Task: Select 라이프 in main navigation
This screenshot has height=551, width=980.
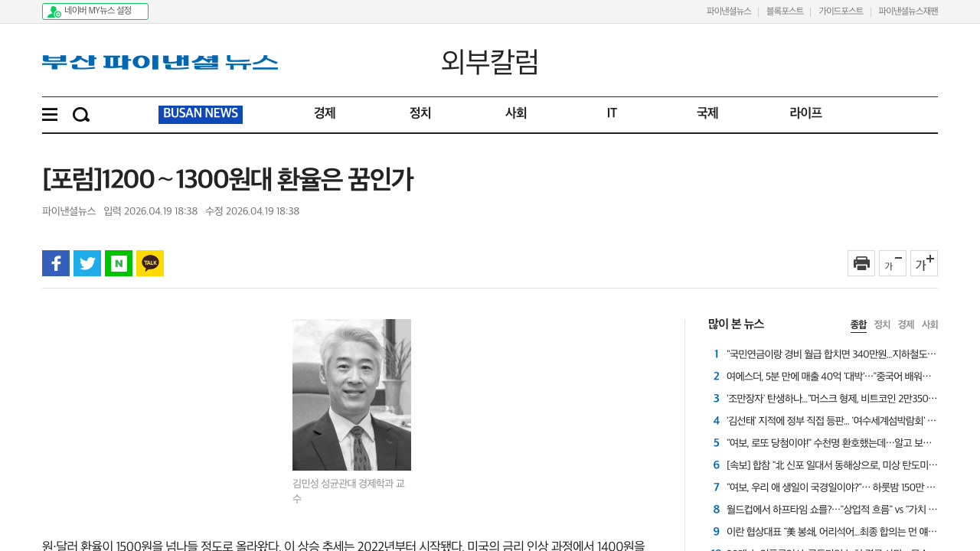Action: (805, 113)
